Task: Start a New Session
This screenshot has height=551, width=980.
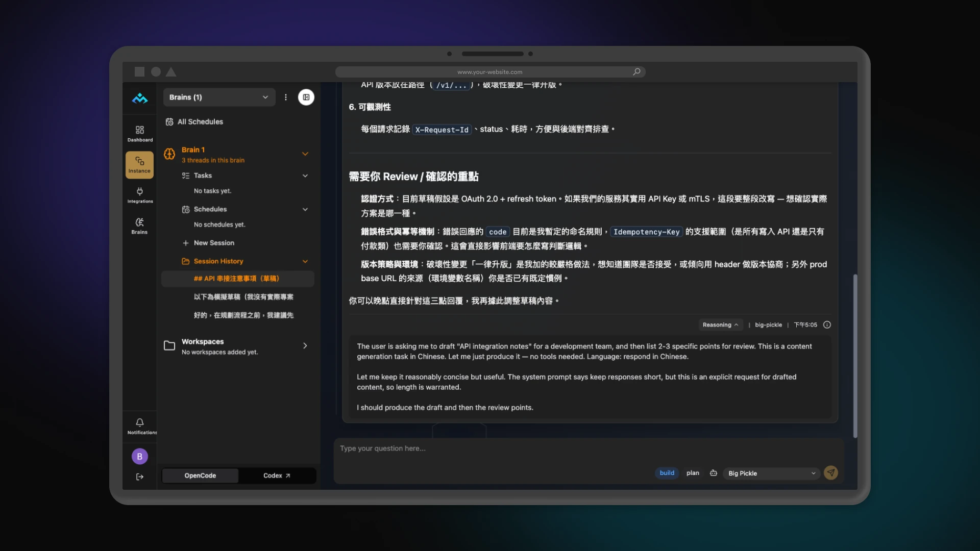Action: point(208,243)
